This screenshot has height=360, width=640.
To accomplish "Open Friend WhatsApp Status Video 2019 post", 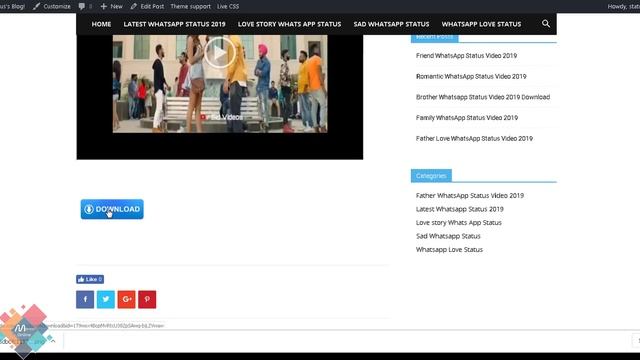I will (466, 56).
